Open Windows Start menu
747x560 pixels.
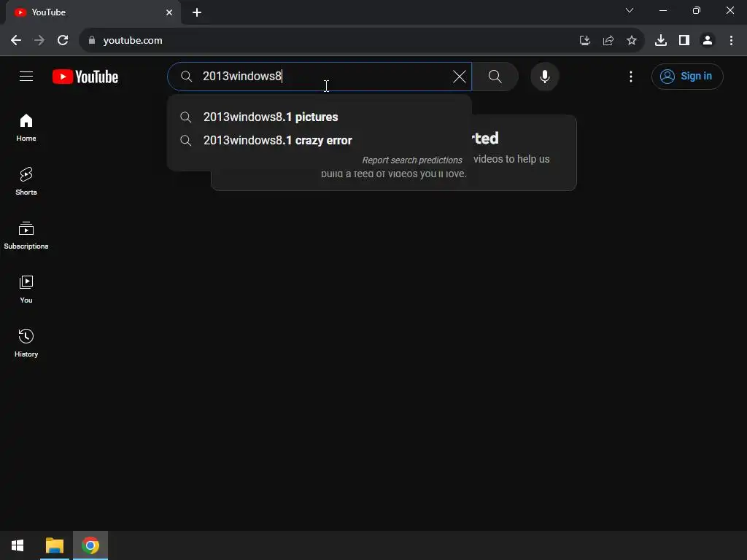[x=18, y=545]
